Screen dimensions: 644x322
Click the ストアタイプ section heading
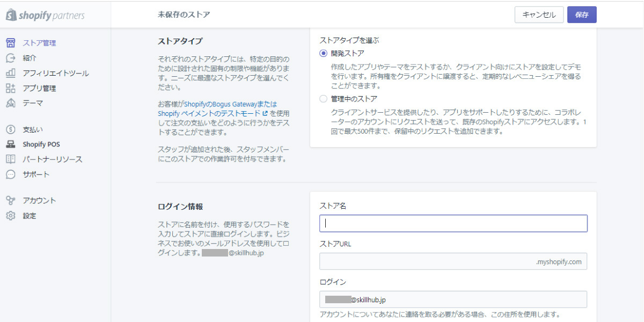click(x=180, y=41)
